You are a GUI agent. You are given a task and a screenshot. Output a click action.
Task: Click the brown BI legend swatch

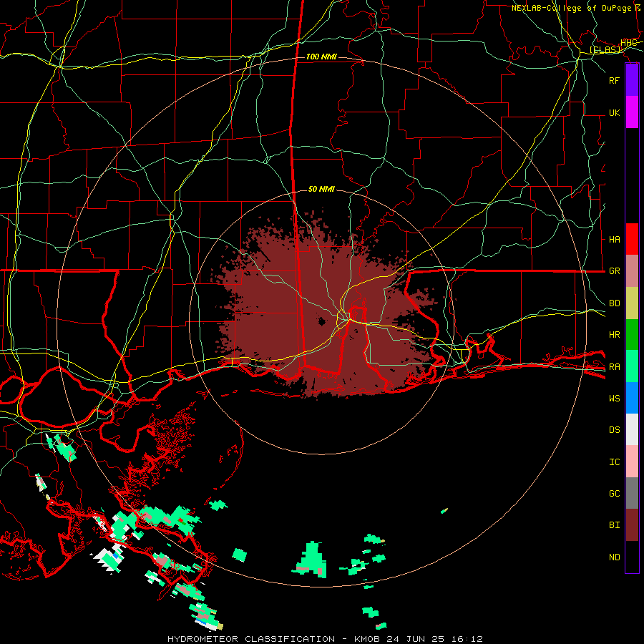coord(632,525)
